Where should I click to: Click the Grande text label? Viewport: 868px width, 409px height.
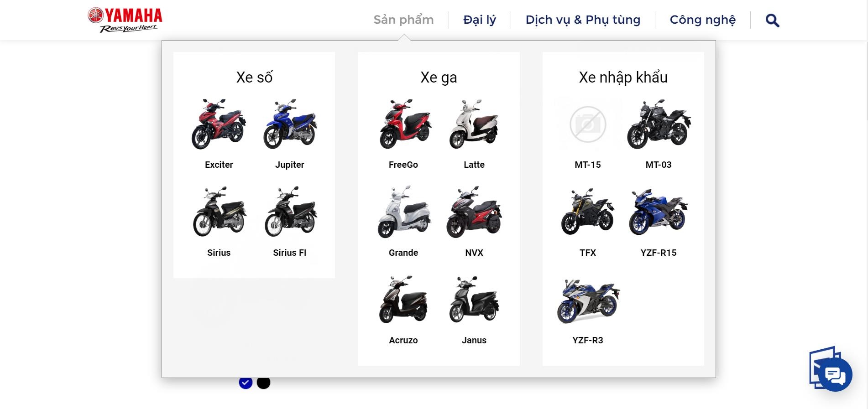click(403, 253)
